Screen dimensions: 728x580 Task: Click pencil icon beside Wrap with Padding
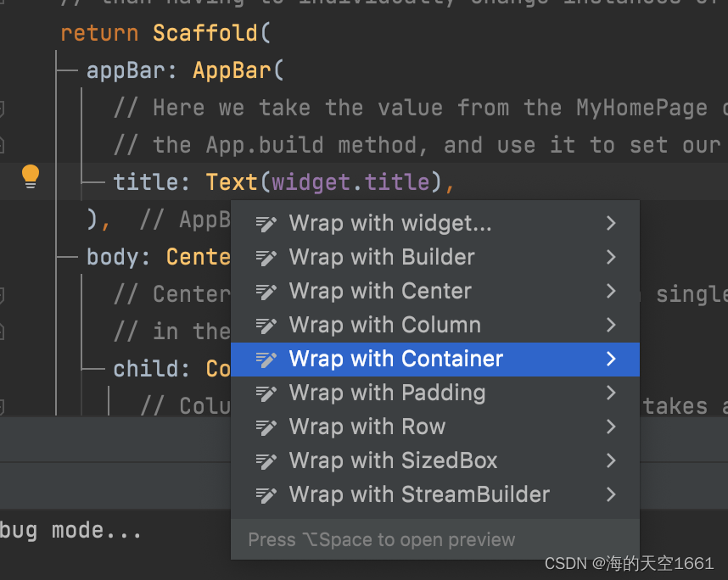click(x=266, y=393)
